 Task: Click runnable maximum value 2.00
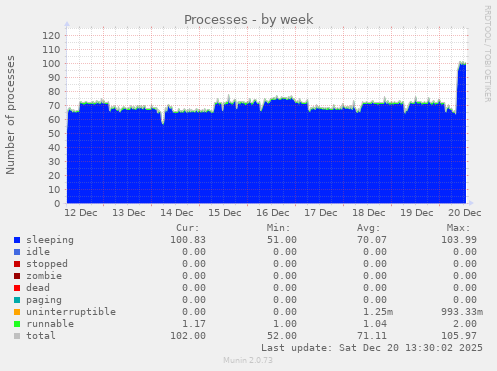[x=465, y=324]
